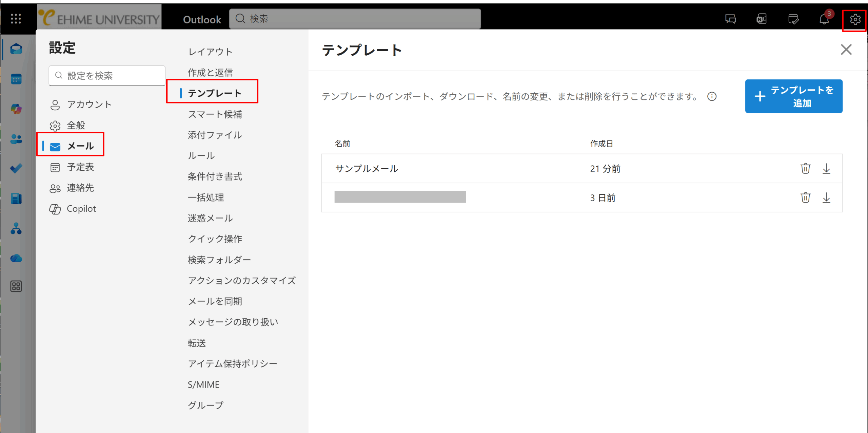
Task: Open the My Day icon in header
Action: coord(793,19)
